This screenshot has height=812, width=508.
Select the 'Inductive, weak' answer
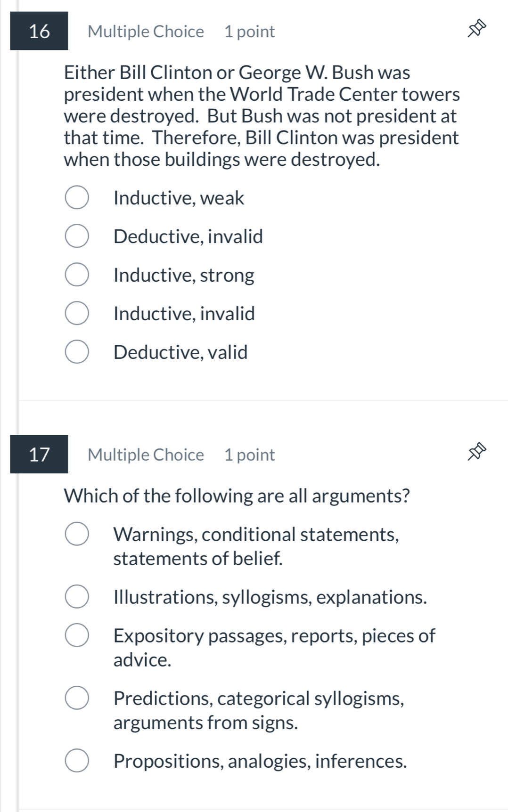(77, 198)
